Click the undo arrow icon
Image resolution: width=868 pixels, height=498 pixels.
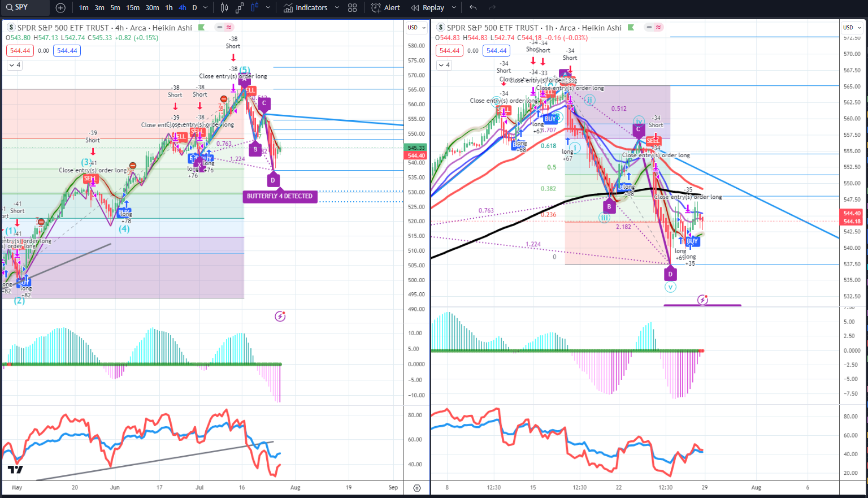473,8
